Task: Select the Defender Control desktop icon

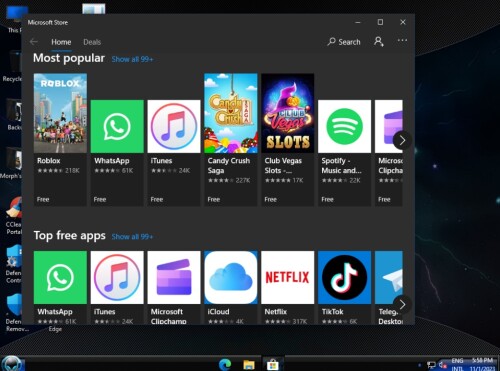Action: [14, 264]
